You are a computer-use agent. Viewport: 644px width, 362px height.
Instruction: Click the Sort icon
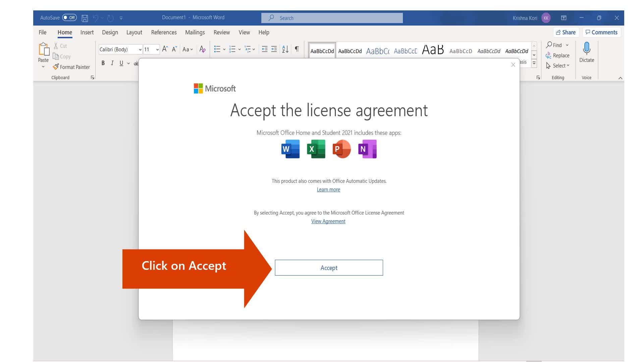coord(285,49)
